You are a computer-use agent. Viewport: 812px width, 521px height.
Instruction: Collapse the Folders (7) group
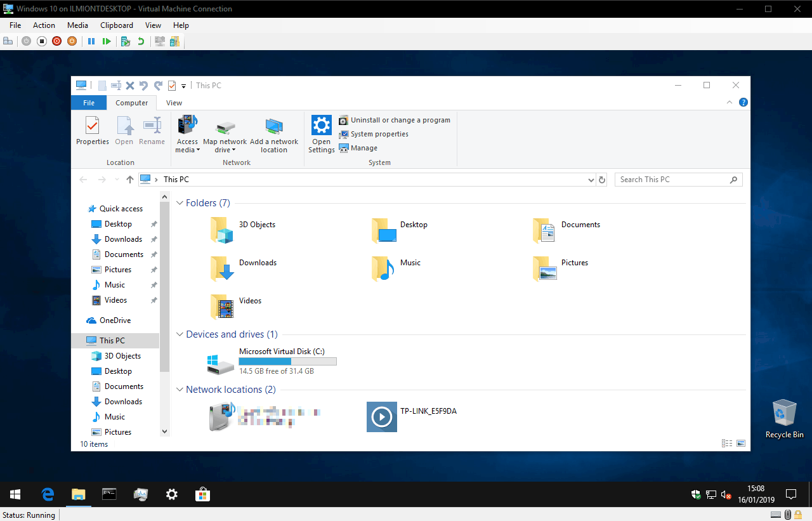pyautogui.click(x=180, y=203)
